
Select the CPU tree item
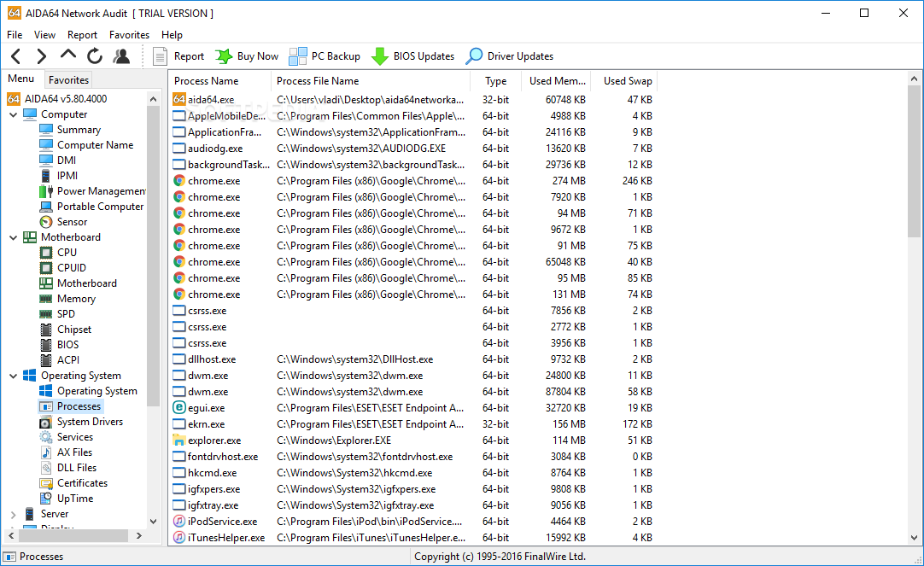[58, 252]
